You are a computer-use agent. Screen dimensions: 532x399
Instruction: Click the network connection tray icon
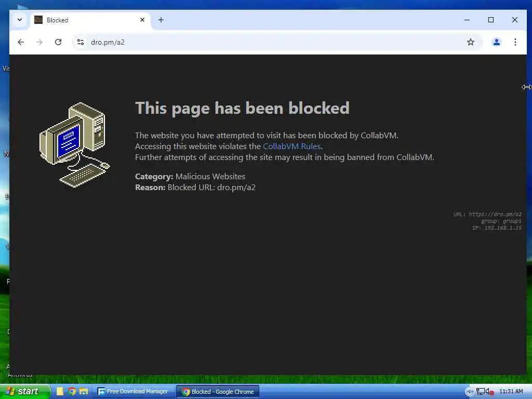[x=480, y=392]
